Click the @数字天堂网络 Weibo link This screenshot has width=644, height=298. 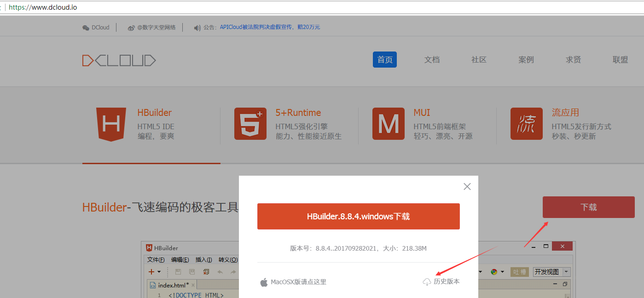pyautogui.click(x=157, y=28)
